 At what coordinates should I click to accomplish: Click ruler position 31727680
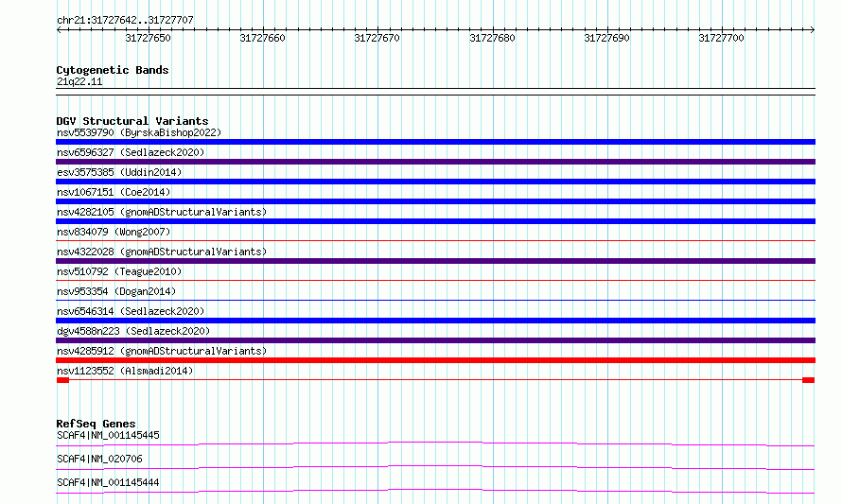click(x=492, y=38)
